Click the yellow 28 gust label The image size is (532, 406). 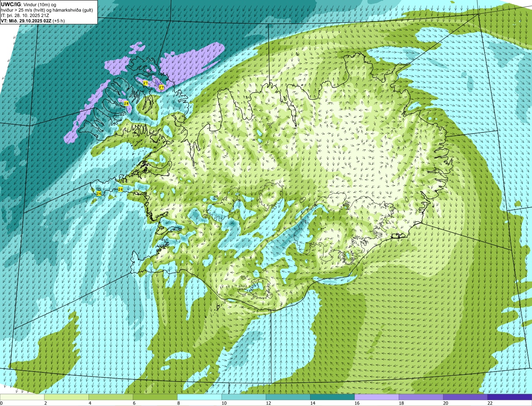126,103
